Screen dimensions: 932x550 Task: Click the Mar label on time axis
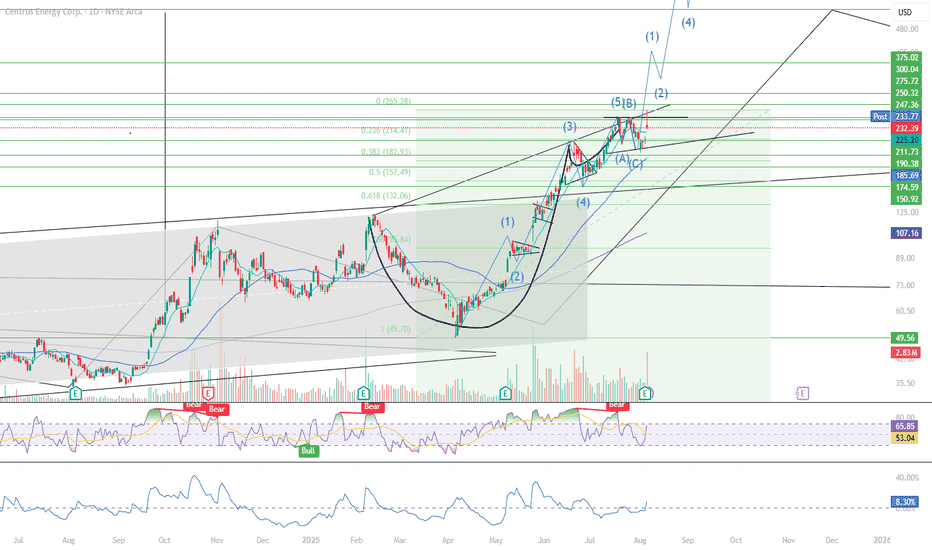pos(400,540)
